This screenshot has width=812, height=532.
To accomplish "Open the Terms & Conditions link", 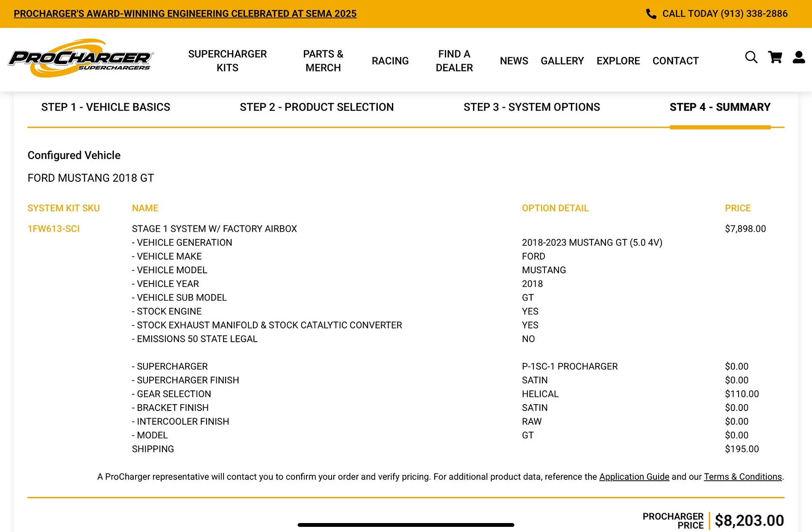I will click(743, 477).
